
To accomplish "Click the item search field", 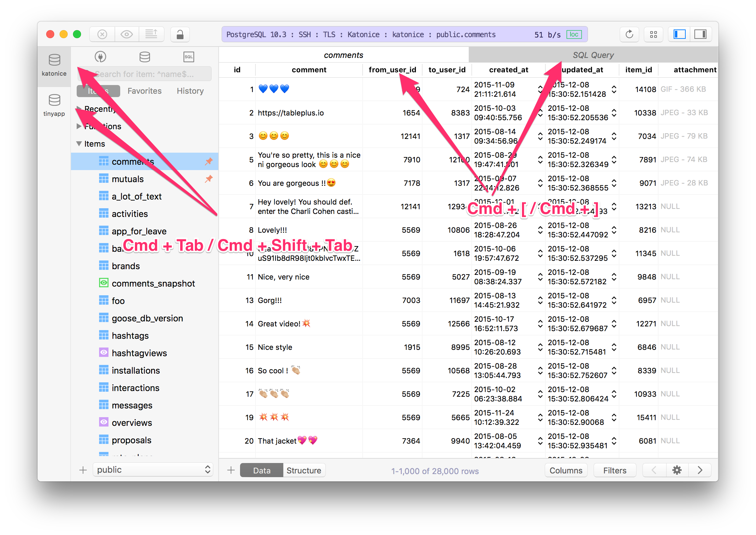I will click(x=151, y=74).
